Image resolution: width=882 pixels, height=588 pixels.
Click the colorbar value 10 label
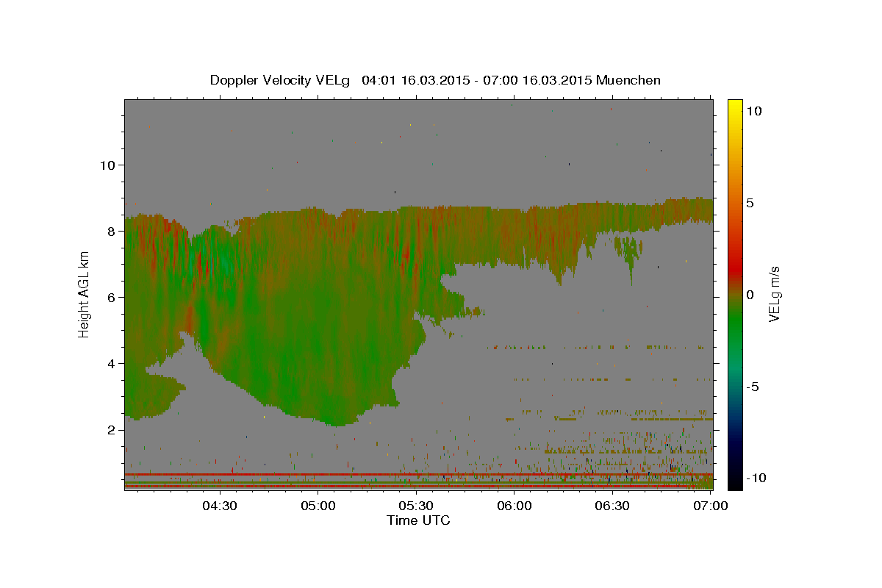[753, 111]
